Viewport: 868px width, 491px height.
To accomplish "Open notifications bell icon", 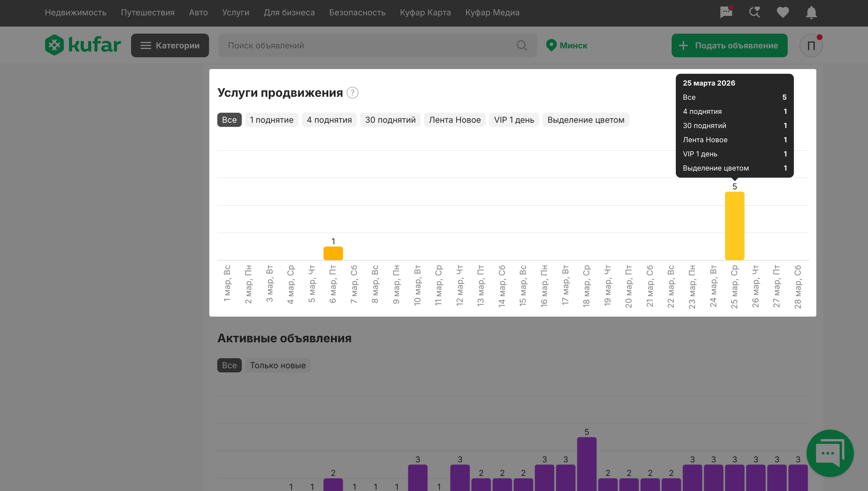I will pos(811,12).
